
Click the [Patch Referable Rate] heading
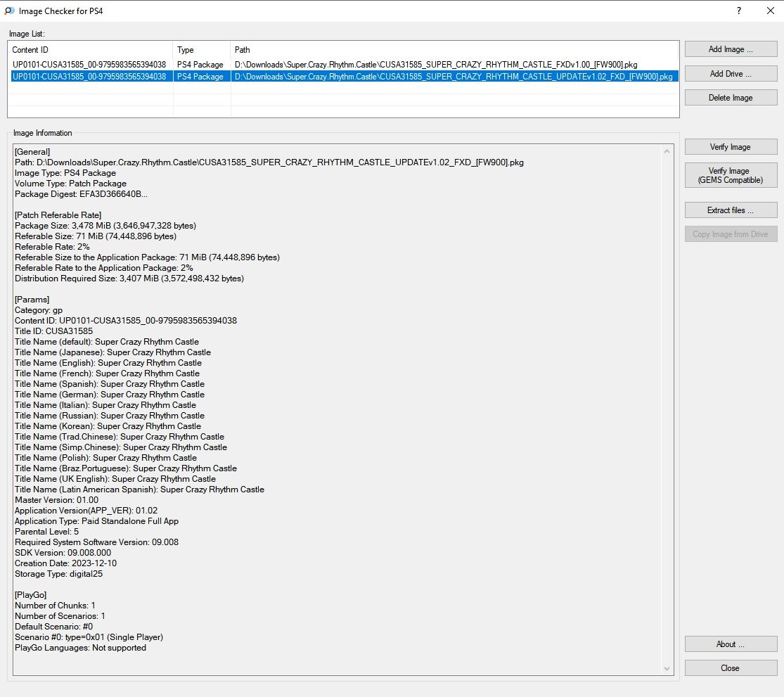pyautogui.click(x=58, y=215)
